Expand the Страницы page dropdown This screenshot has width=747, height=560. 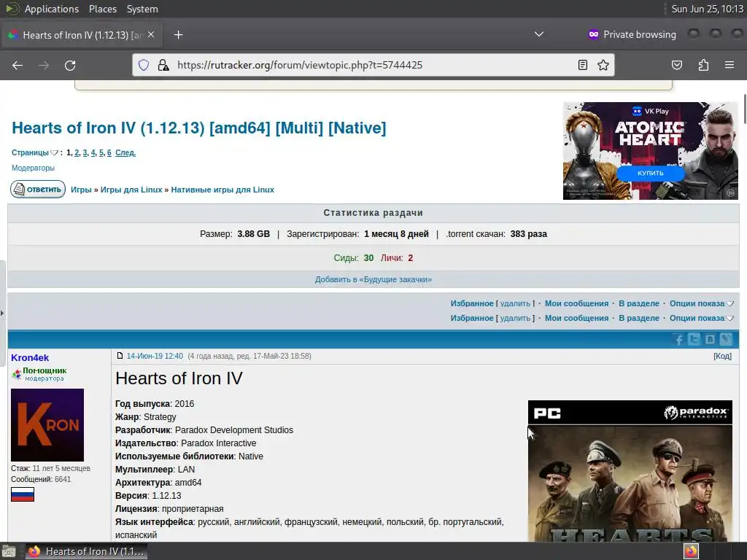click(35, 152)
